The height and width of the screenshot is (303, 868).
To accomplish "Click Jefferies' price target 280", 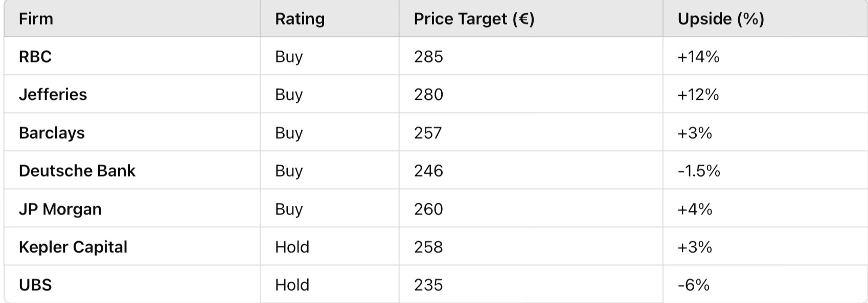I will coord(428,95).
